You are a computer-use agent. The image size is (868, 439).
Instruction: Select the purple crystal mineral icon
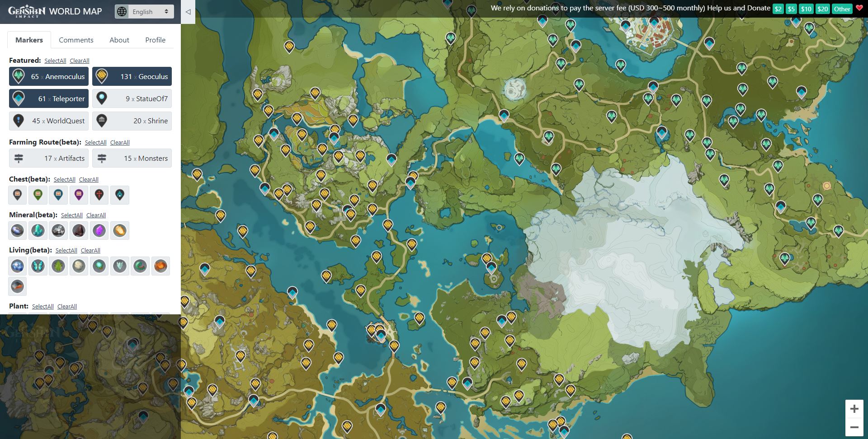(x=99, y=231)
